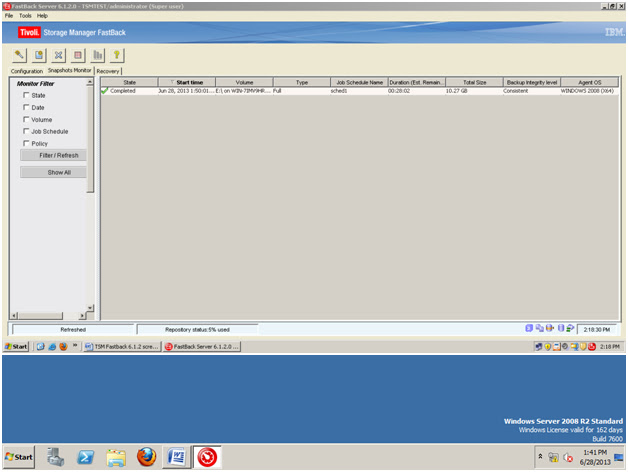Click the Show All button
The height and width of the screenshot is (472, 628).
coord(53,172)
